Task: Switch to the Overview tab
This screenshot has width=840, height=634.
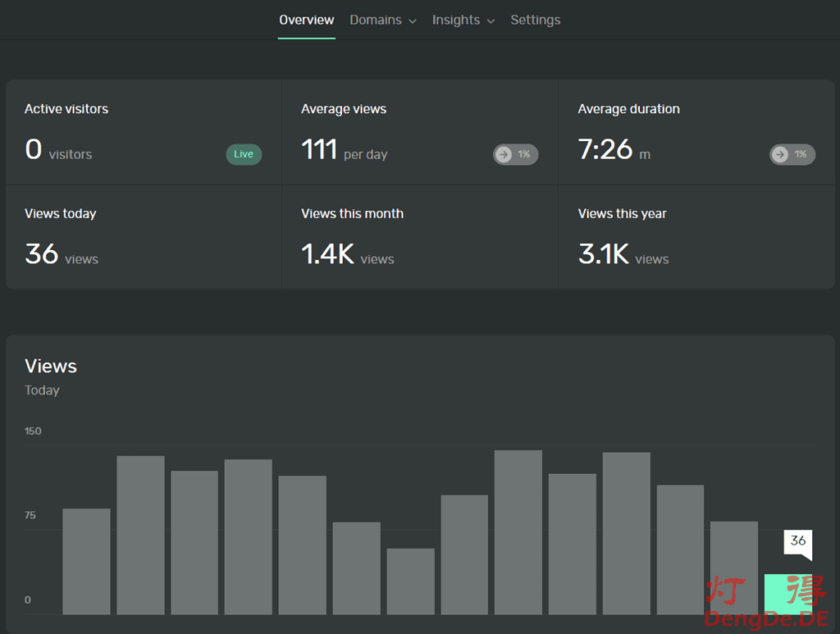Action: 306,20
